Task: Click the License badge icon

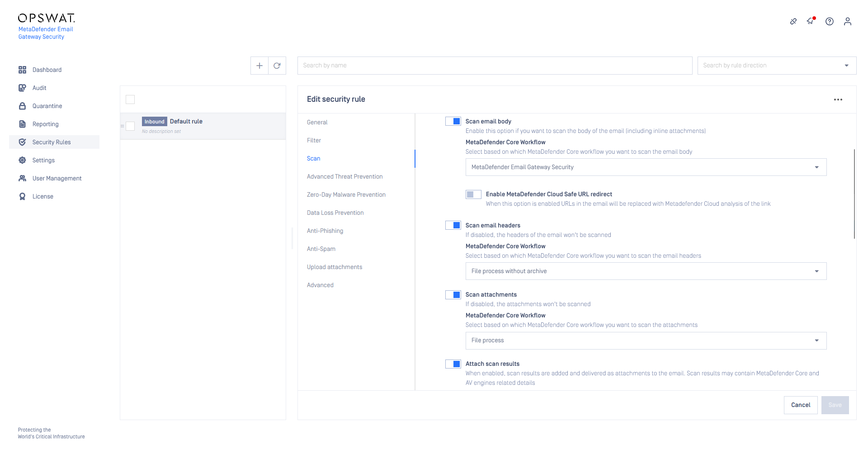Action: [x=22, y=196]
